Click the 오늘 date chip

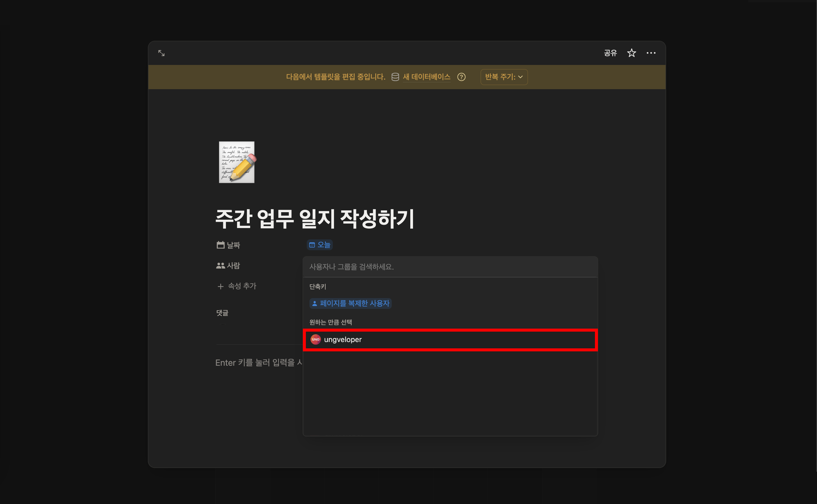(320, 245)
